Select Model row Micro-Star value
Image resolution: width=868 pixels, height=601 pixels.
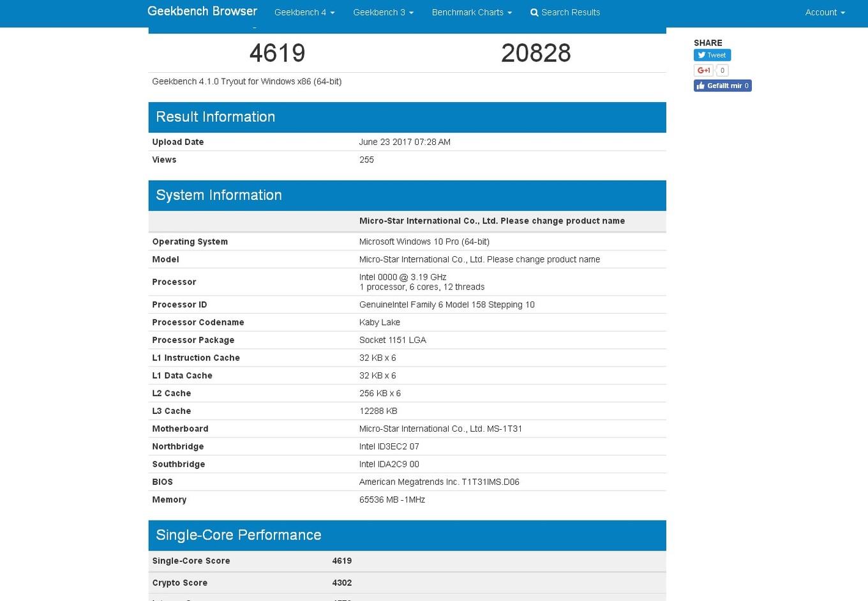(479, 259)
